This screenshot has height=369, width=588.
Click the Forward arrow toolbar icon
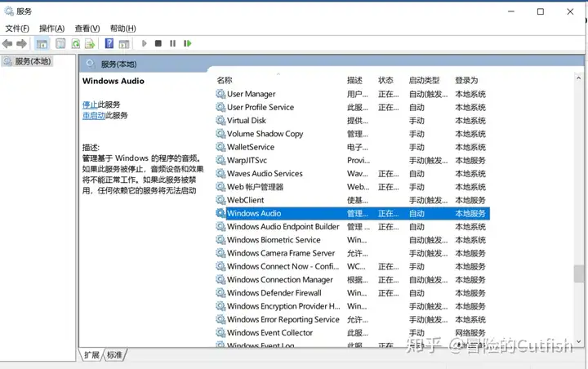(x=22, y=44)
